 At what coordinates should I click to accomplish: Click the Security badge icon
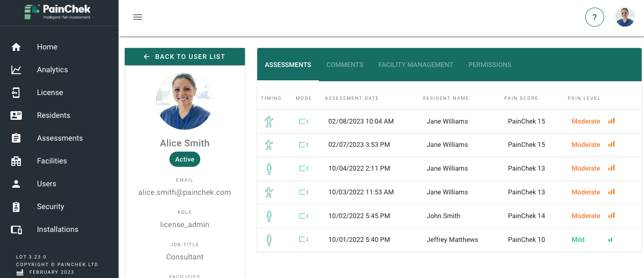point(16,207)
